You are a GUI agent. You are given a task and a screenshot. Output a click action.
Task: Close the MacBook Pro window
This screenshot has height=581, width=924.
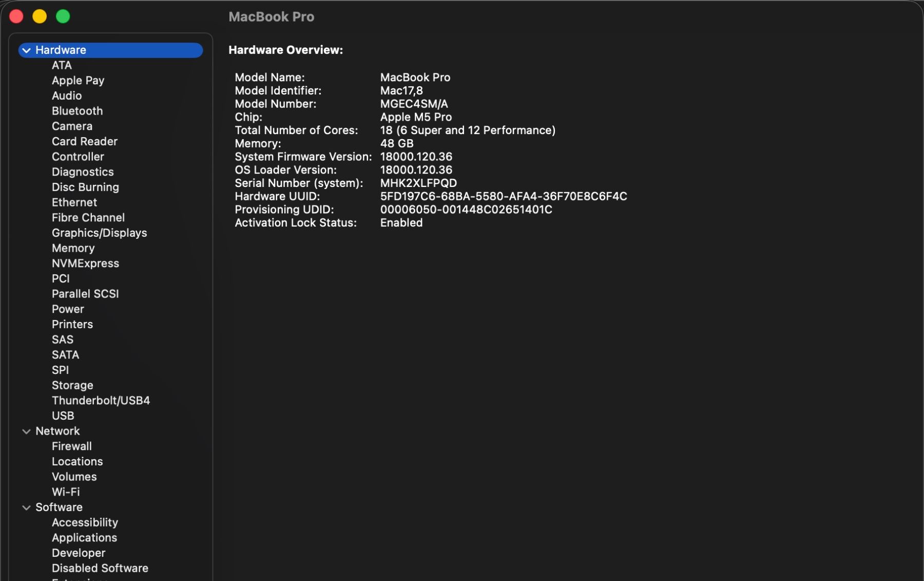click(16, 16)
